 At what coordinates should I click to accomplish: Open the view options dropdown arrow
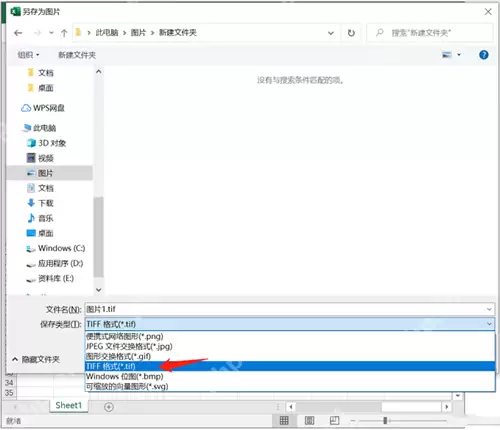pyautogui.click(x=459, y=55)
